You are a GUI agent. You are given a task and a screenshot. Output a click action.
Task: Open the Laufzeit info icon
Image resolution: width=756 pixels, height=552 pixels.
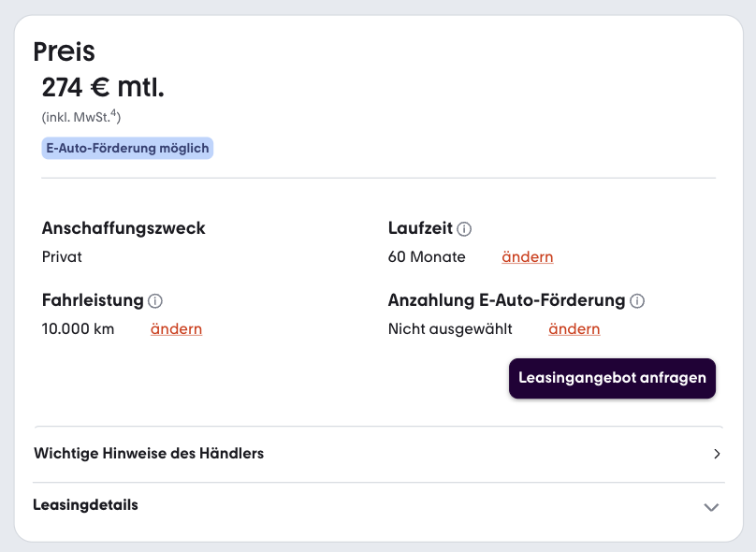click(x=464, y=229)
